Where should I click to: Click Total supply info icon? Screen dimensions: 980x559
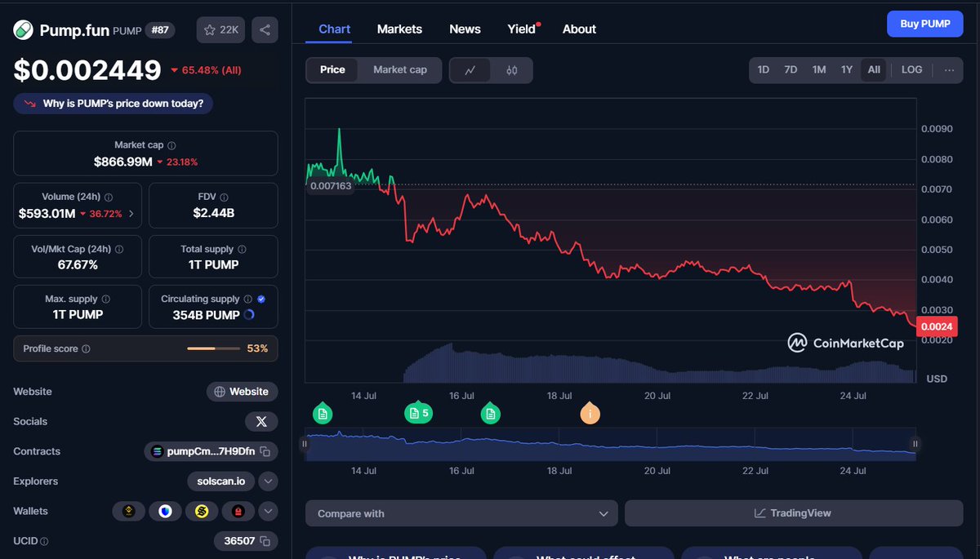point(242,250)
